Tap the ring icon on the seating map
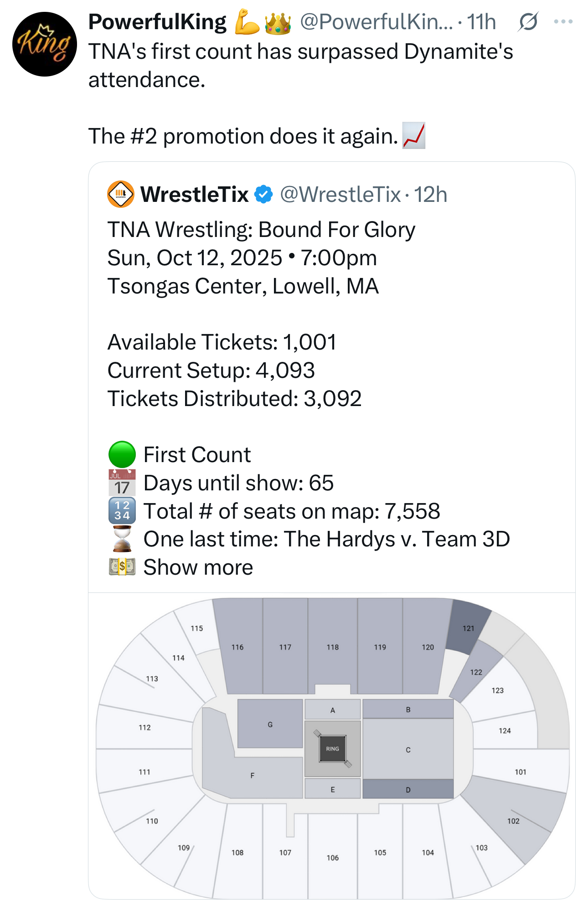This screenshot has height=906, width=588. click(333, 748)
